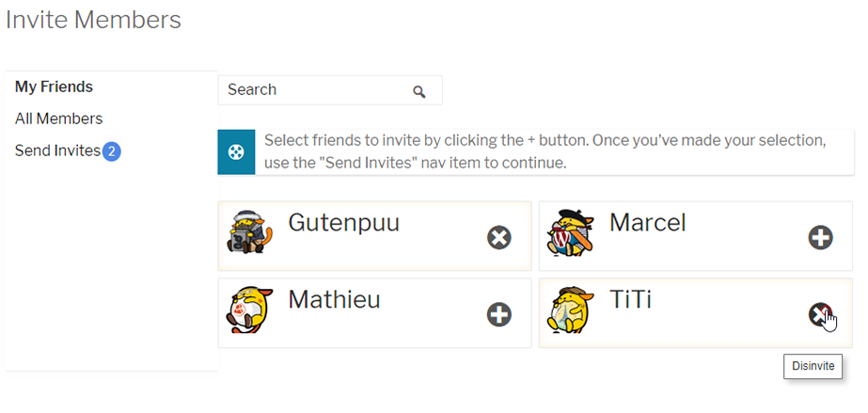868x413 pixels.
Task: Click Marcel's avatar image
Action: pyautogui.click(x=570, y=232)
